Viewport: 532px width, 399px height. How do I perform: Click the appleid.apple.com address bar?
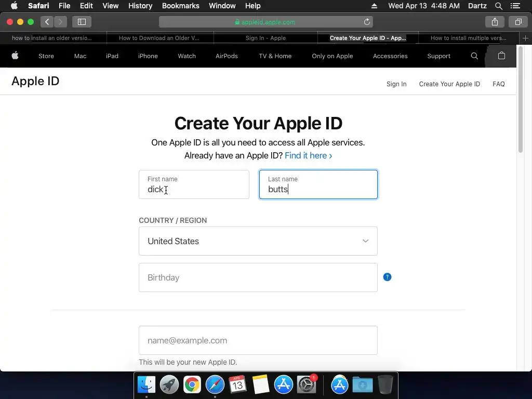tap(265, 22)
